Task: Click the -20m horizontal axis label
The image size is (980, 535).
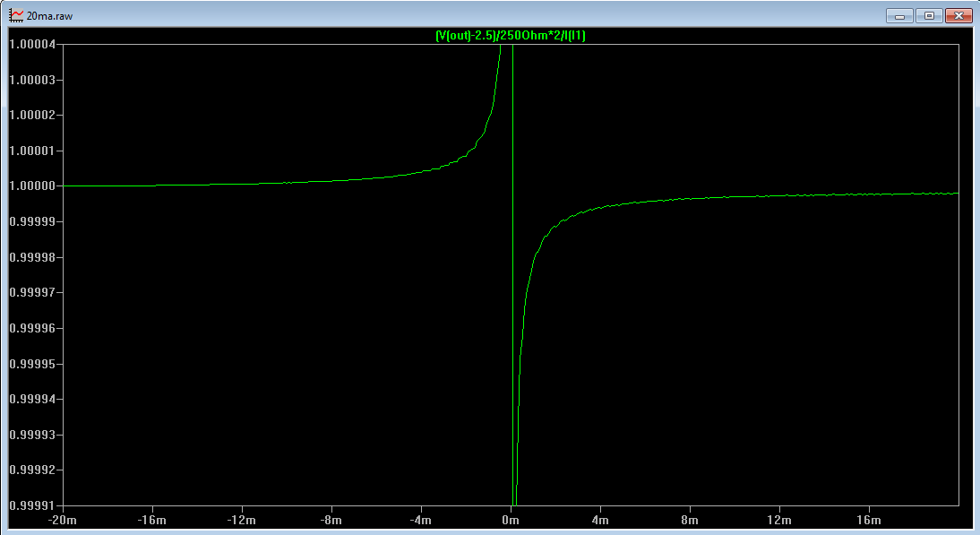Action: click(63, 520)
